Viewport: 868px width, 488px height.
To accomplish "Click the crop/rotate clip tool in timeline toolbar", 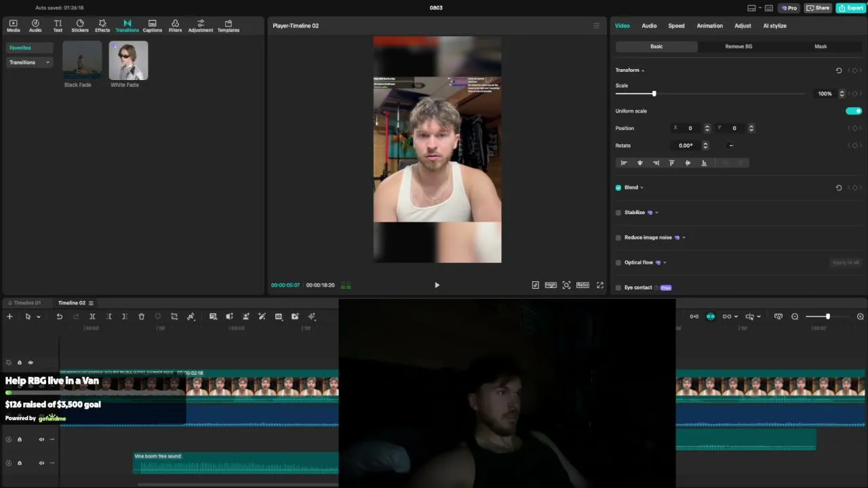I will [x=174, y=317].
